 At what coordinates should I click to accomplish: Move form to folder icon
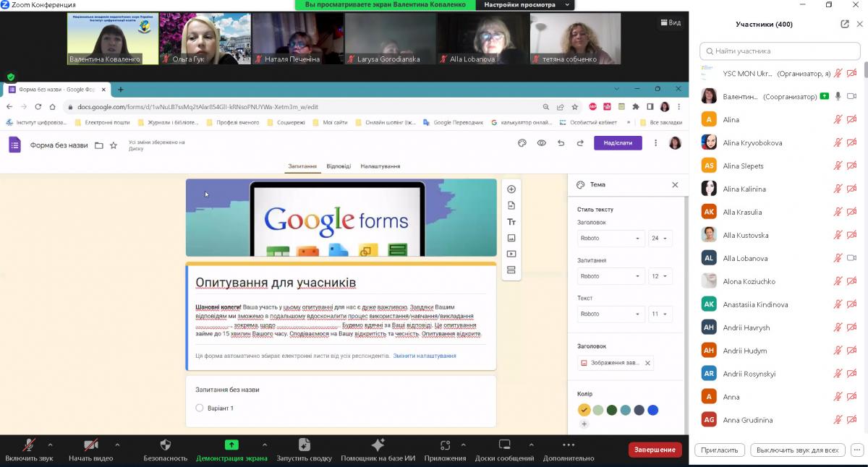(99, 145)
